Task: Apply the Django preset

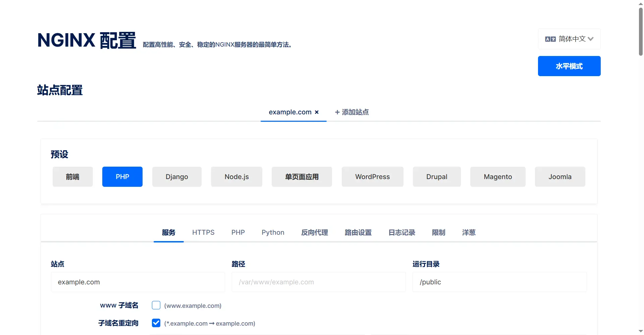Action: [x=177, y=177]
